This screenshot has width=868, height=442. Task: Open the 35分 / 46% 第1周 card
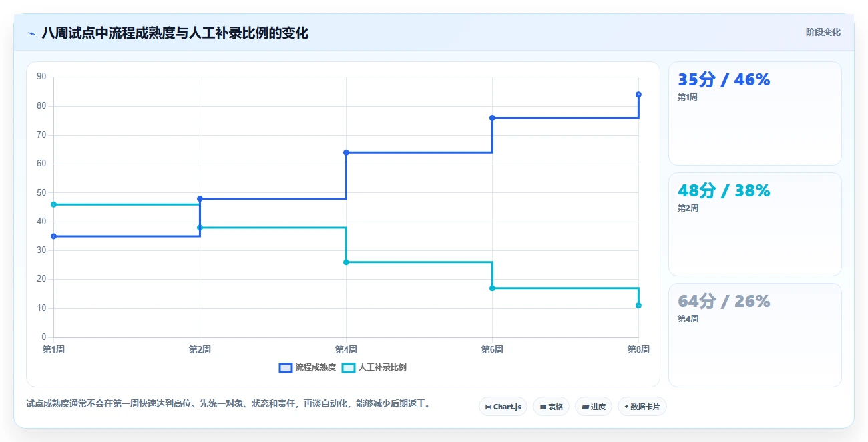click(754, 114)
